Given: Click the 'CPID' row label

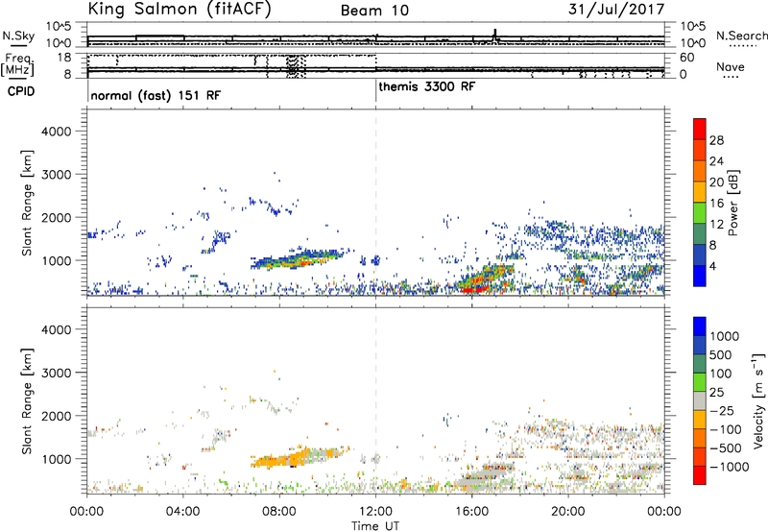Looking at the screenshot, I should 21,91.
